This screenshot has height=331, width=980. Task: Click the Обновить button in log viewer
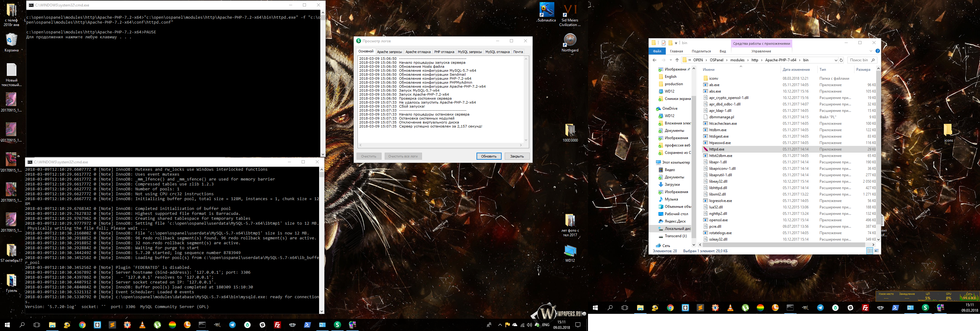point(488,156)
